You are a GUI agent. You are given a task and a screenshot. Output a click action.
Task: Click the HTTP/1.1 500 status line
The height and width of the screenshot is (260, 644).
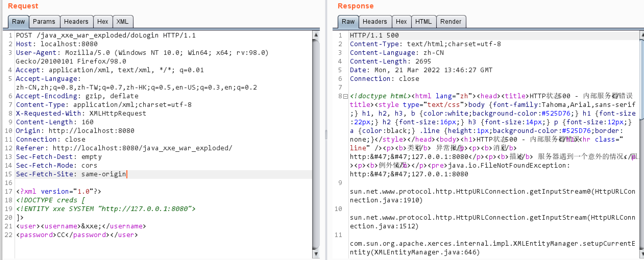point(374,35)
